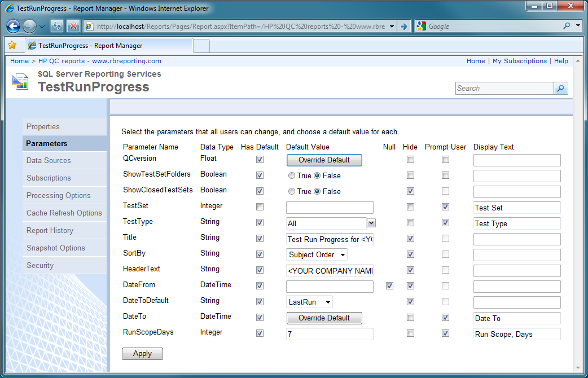Click the Go arrow beside the address bar
Viewport: 588px width, 378px height.
tap(404, 26)
